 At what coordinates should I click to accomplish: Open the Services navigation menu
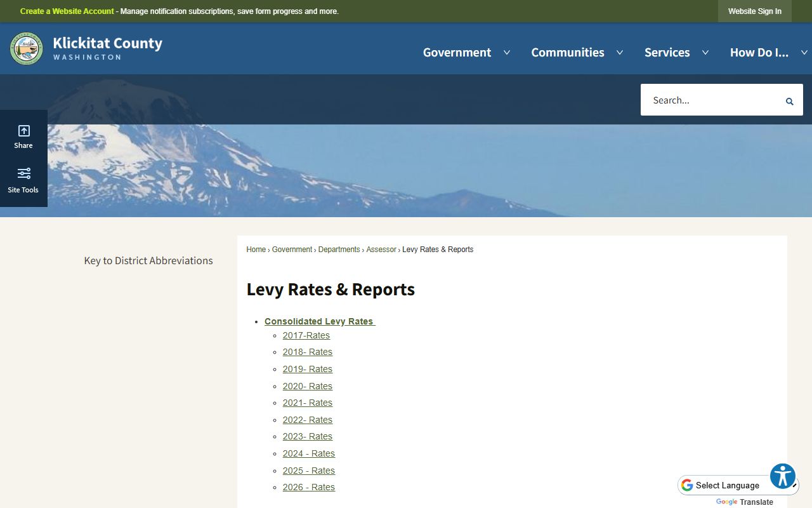point(667,53)
